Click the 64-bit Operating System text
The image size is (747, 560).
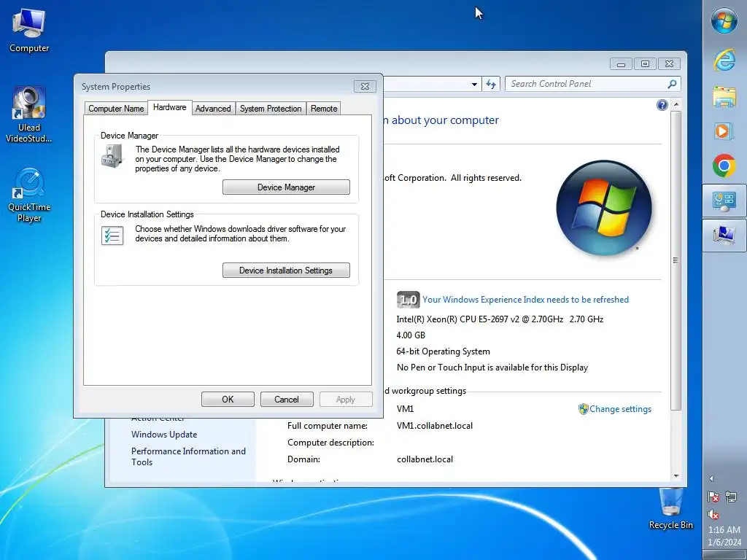click(x=443, y=351)
